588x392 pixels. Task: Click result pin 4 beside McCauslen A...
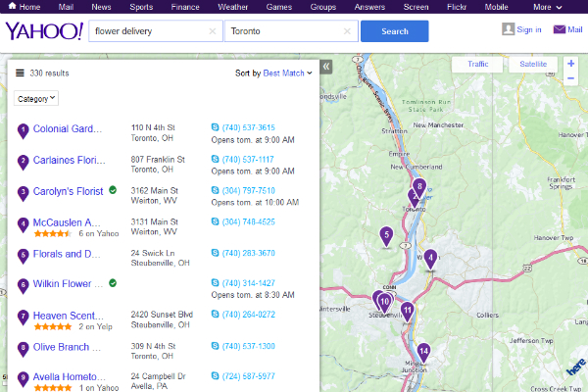pyautogui.click(x=24, y=225)
